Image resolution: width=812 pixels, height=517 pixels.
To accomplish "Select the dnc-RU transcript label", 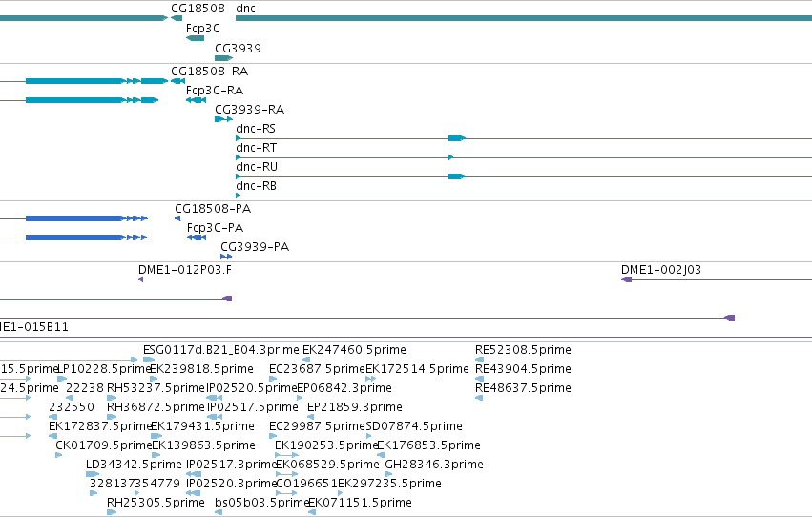I will pos(257,167).
